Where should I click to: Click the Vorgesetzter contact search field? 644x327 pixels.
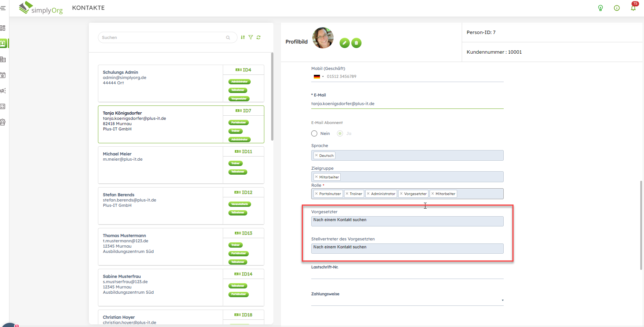coord(407,221)
